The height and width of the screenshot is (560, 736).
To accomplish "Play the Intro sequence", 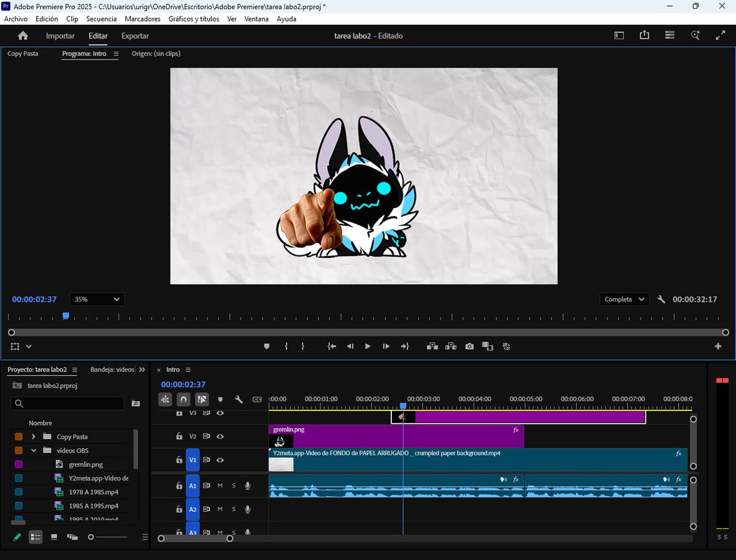I will point(368,347).
